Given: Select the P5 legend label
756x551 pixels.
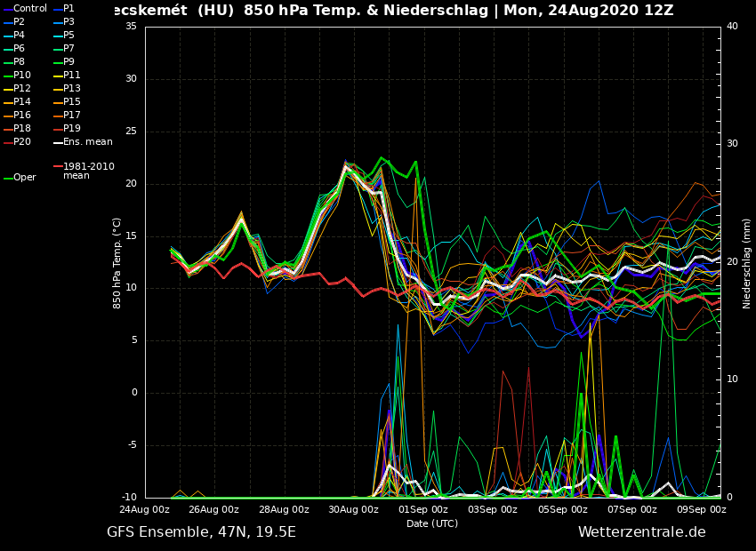Looking at the screenshot, I should click(68, 36).
